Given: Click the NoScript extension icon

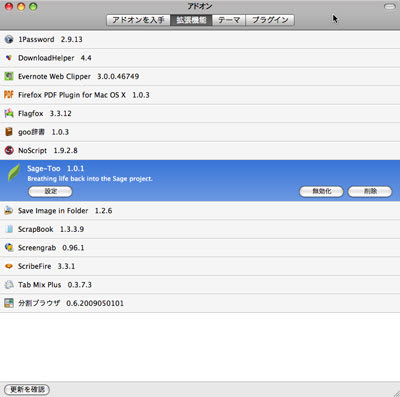Looking at the screenshot, I should pyautogui.click(x=9, y=150).
